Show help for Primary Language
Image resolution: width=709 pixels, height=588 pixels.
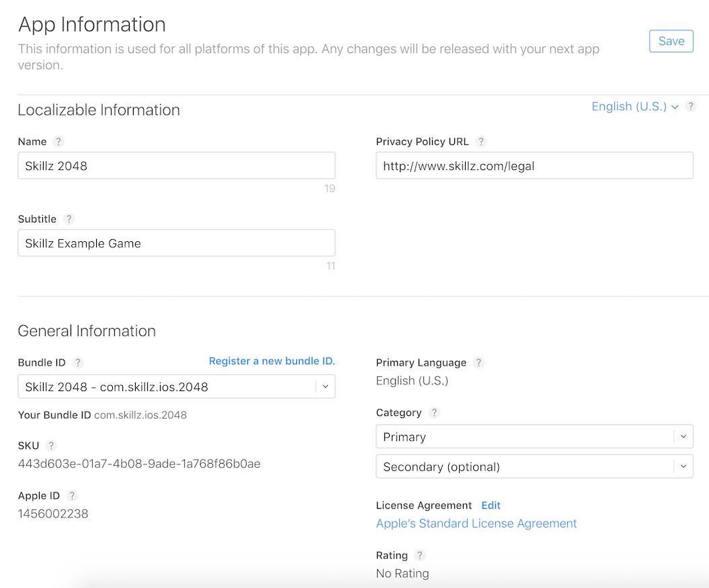[478, 362]
